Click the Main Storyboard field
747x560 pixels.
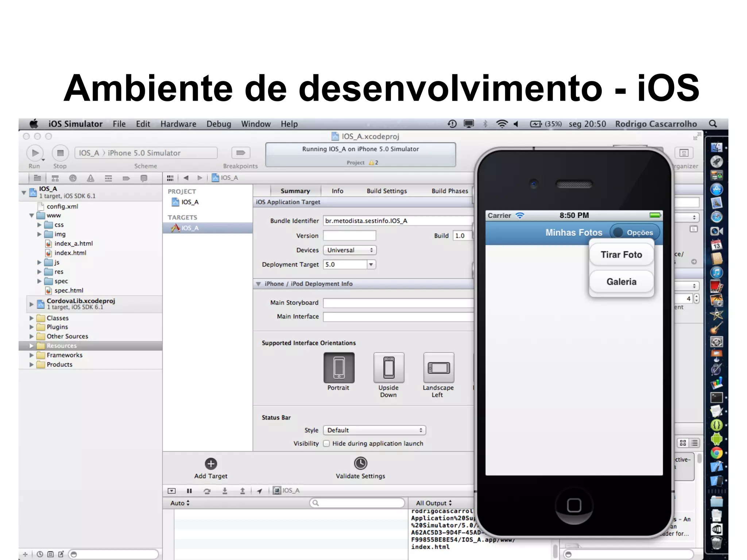pyautogui.click(x=398, y=303)
